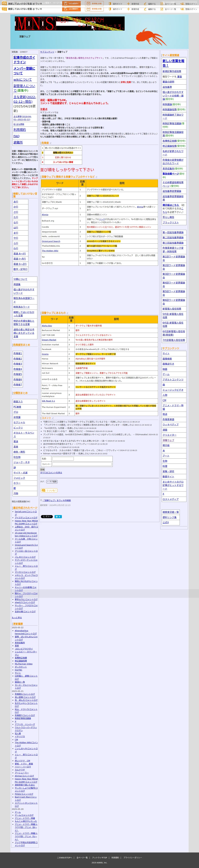Open the ウィキペディア subcontent link
This screenshot has width=199, height=868.
(171, 425)
